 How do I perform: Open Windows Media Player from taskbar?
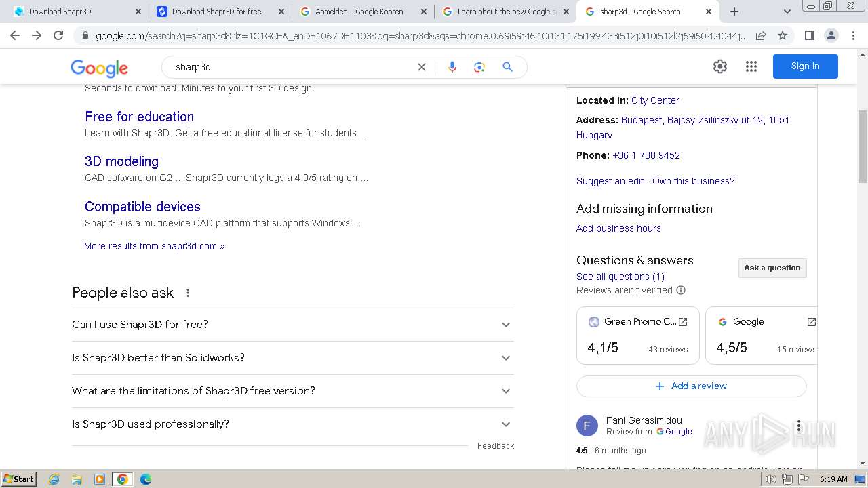click(x=100, y=479)
